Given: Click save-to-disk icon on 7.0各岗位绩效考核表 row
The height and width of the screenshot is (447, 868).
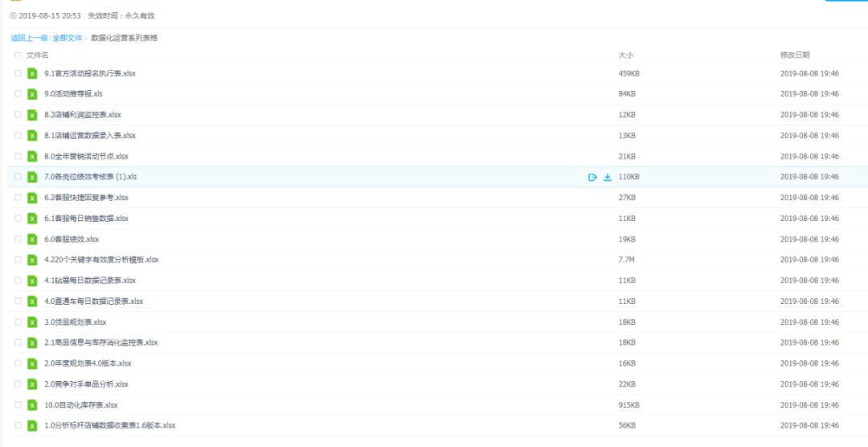Looking at the screenshot, I should (592, 177).
